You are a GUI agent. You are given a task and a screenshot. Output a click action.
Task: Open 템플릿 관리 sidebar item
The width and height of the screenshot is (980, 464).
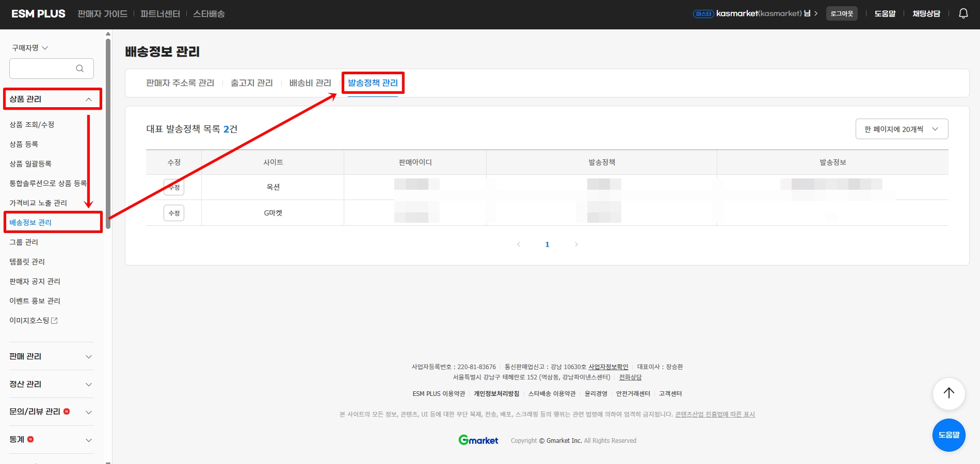click(x=27, y=262)
